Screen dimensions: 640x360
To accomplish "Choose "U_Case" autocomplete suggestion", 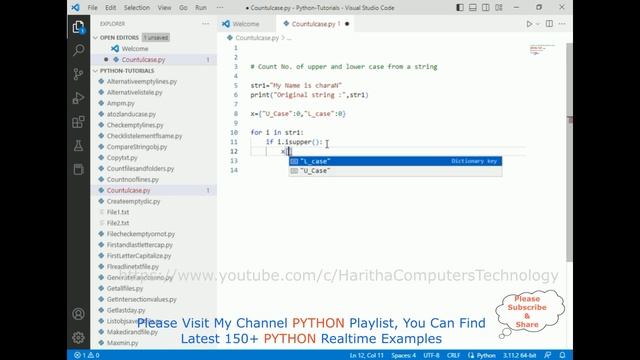I will point(395,171).
